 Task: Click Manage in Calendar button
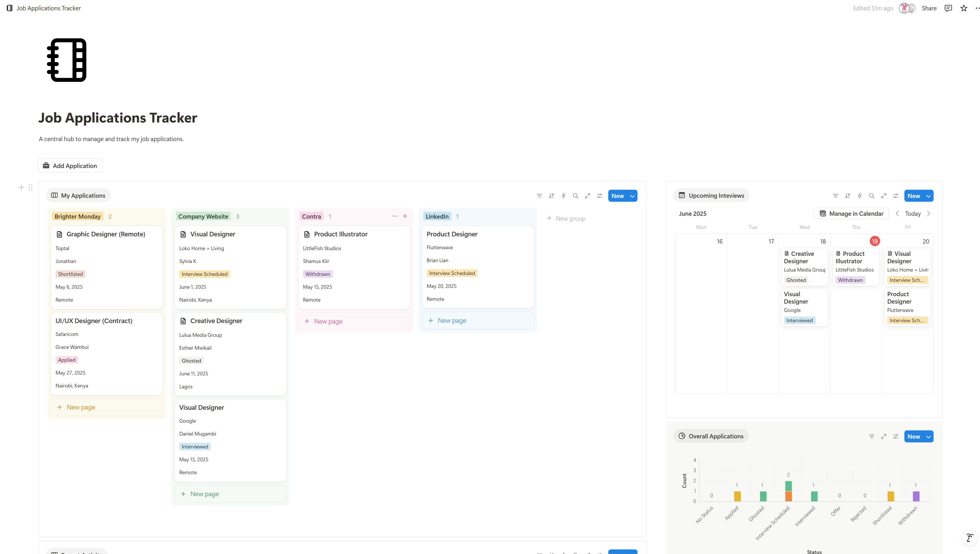pos(851,213)
